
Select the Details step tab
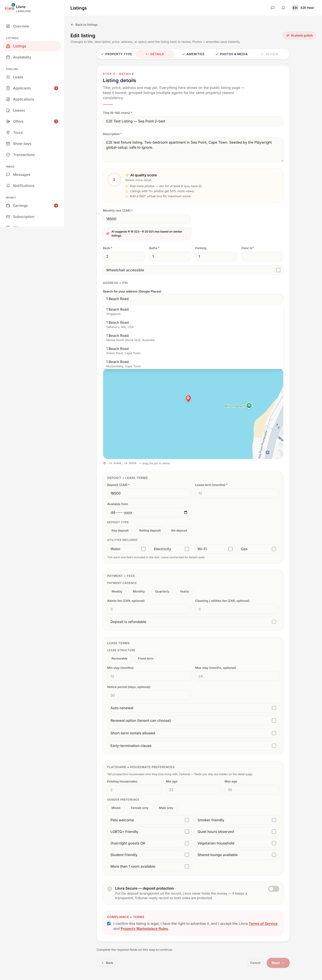[155, 54]
